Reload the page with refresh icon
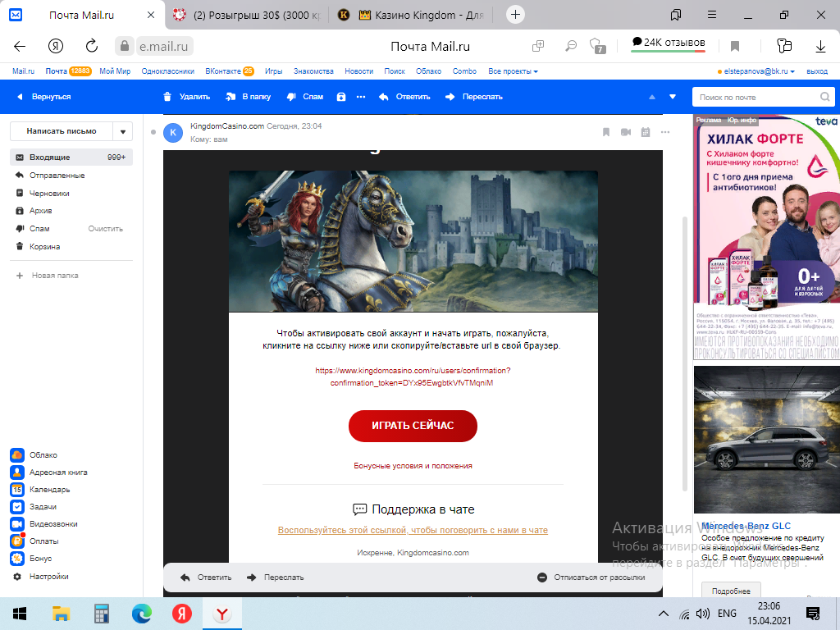 coord(92,46)
